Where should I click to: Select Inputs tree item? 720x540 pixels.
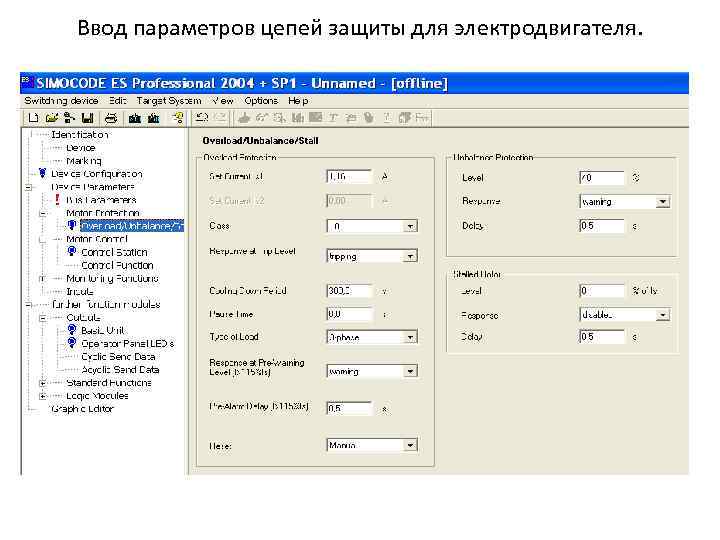(80, 291)
